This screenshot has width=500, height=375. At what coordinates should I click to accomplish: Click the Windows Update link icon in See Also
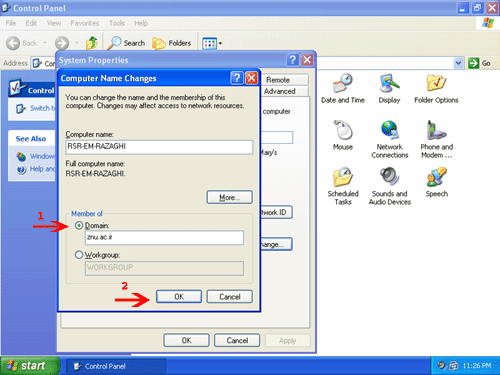[21, 156]
